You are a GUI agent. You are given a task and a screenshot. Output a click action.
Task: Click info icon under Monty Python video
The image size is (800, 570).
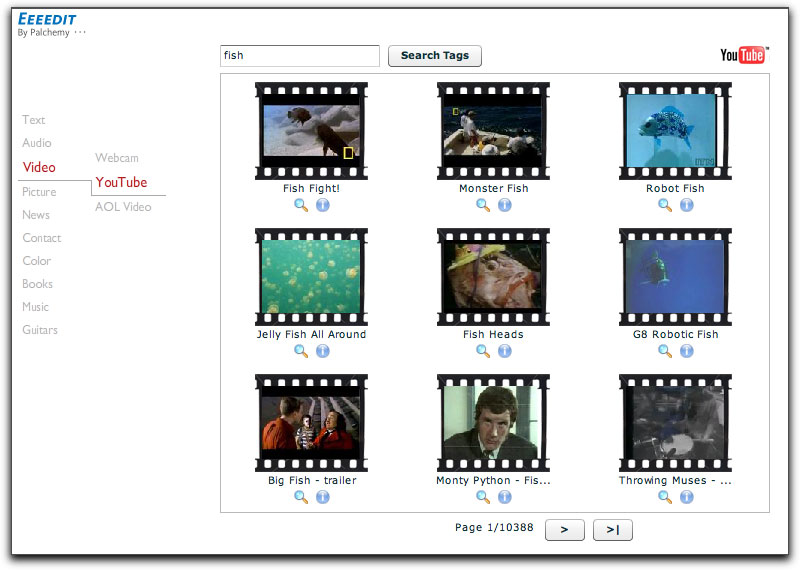pos(505,497)
